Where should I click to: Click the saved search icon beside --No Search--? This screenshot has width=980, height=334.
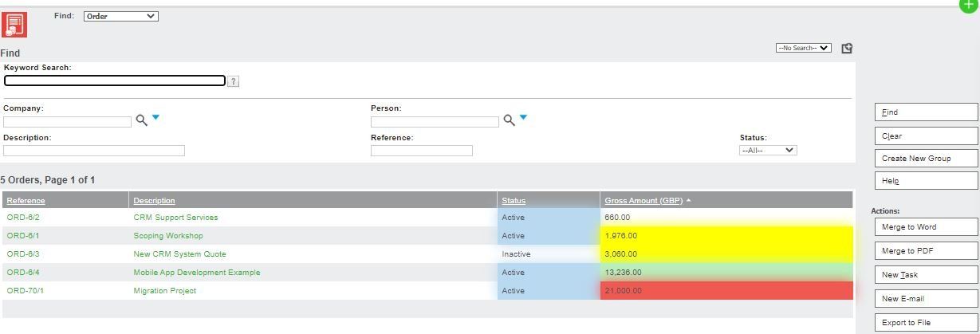point(847,48)
